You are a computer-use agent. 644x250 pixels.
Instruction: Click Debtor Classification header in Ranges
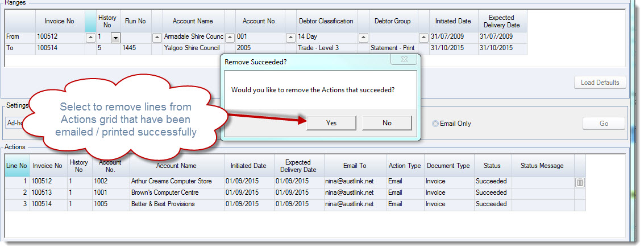point(326,21)
